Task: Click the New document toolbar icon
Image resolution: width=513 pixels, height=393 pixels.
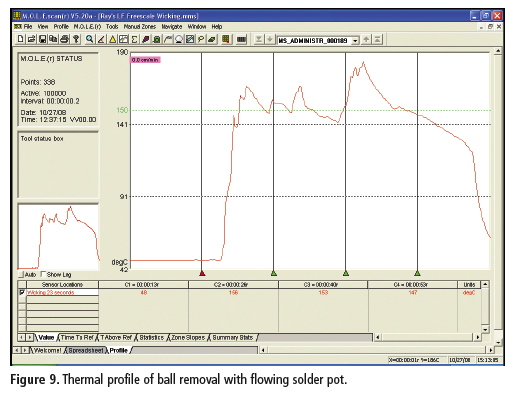Action: coord(21,39)
